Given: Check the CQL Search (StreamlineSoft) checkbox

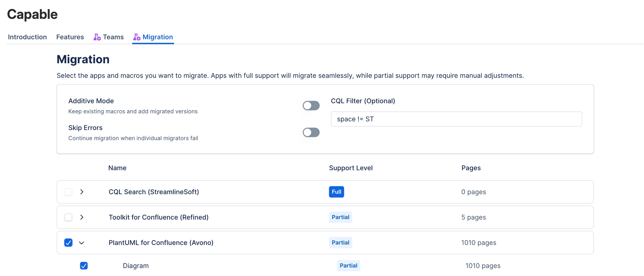Looking at the screenshot, I should (x=68, y=192).
